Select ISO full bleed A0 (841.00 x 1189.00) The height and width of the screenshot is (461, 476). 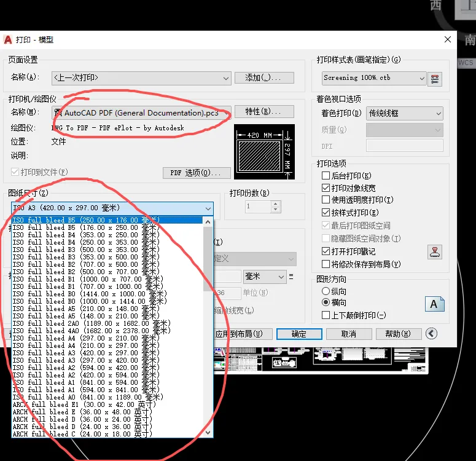point(107,396)
